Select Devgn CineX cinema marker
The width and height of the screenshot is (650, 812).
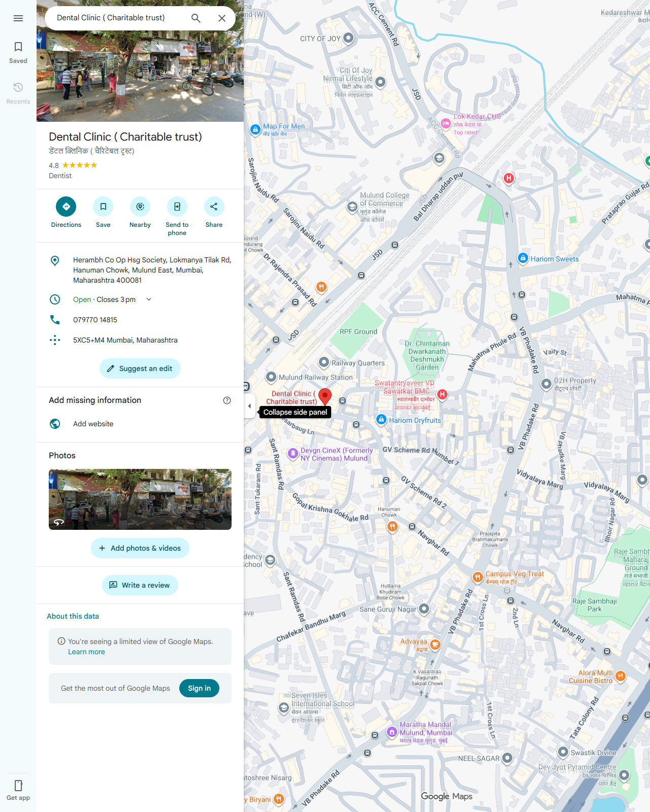coord(293,453)
